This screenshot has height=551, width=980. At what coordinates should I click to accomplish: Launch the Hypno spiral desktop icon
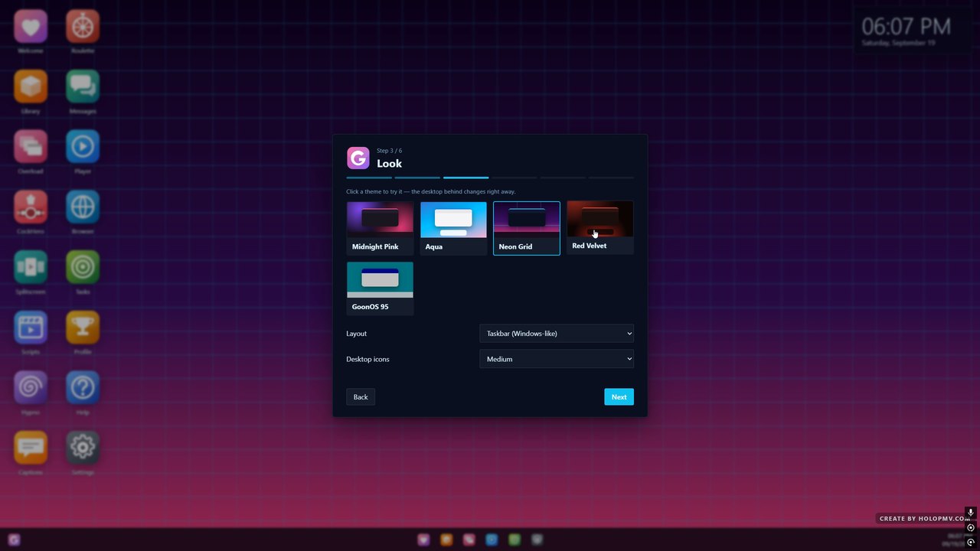point(31,387)
